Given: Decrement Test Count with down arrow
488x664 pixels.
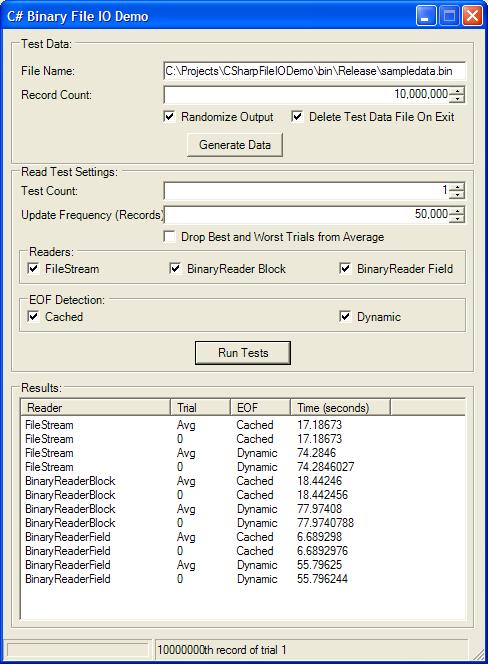Looking at the screenshot, I should [x=457, y=194].
